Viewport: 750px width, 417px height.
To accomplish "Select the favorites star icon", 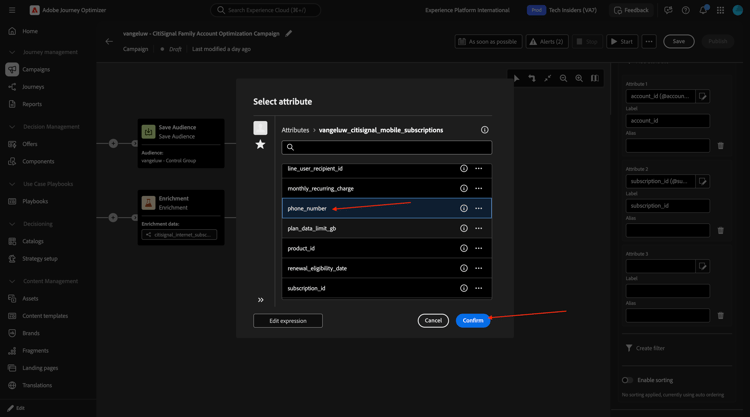I will click(x=260, y=144).
